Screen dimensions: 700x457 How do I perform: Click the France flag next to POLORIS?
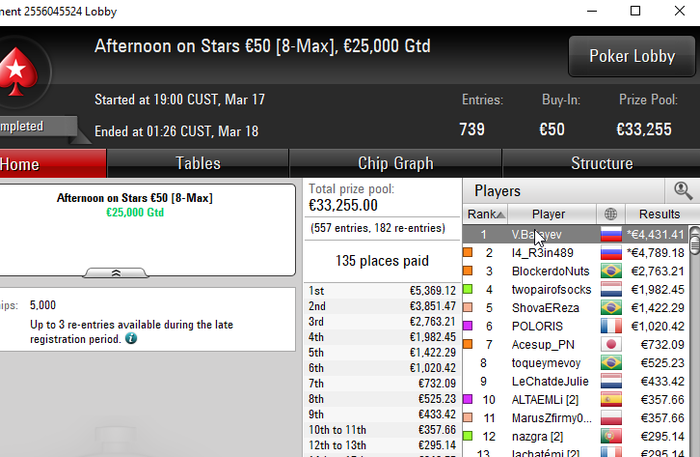[x=611, y=326]
